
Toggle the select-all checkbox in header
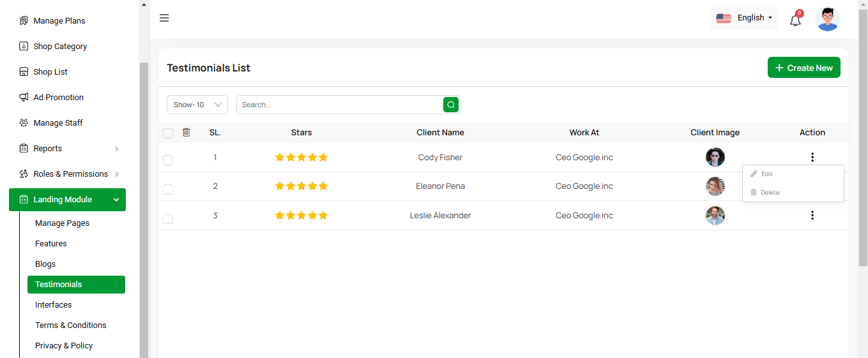(168, 133)
